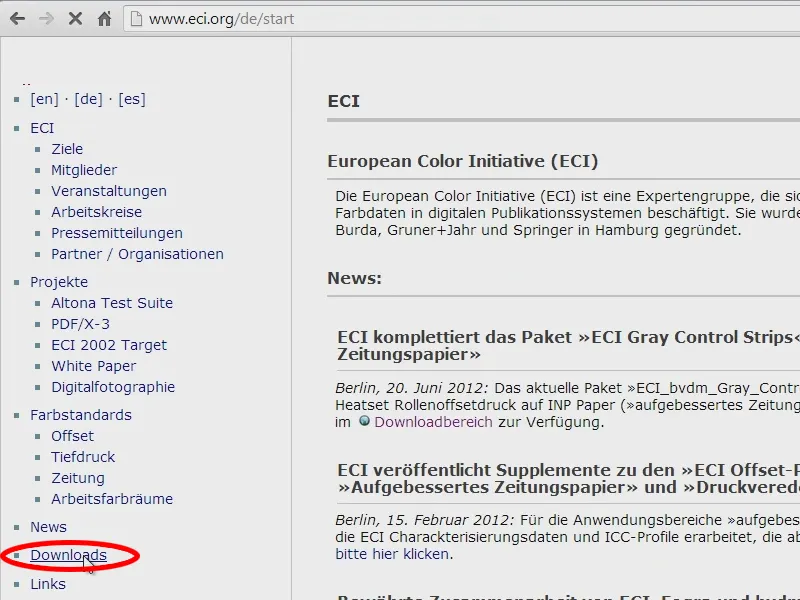Open White Paper link
800x600 pixels.
tap(93, 366)
